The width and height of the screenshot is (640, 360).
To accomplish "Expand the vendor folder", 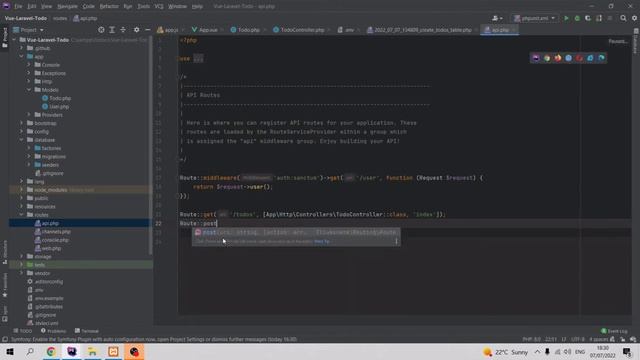I will [22, 273].
